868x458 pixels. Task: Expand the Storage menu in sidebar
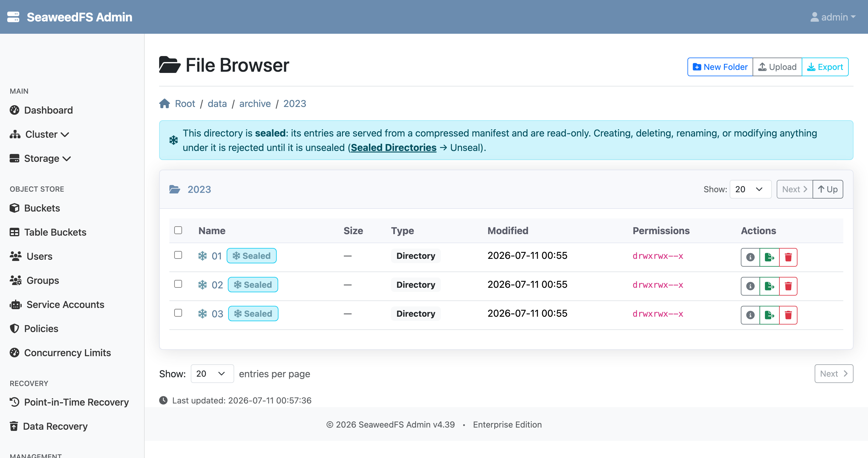click(x=40, y=158)
